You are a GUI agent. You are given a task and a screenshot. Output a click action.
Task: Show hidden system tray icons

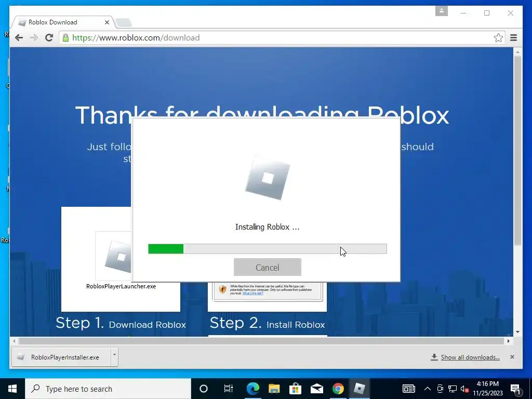pos(428,389)
